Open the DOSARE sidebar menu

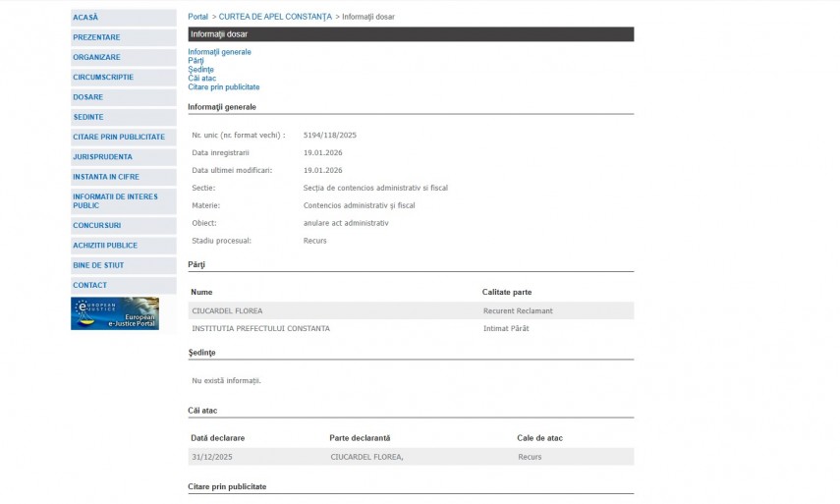(x=87, y=97)
